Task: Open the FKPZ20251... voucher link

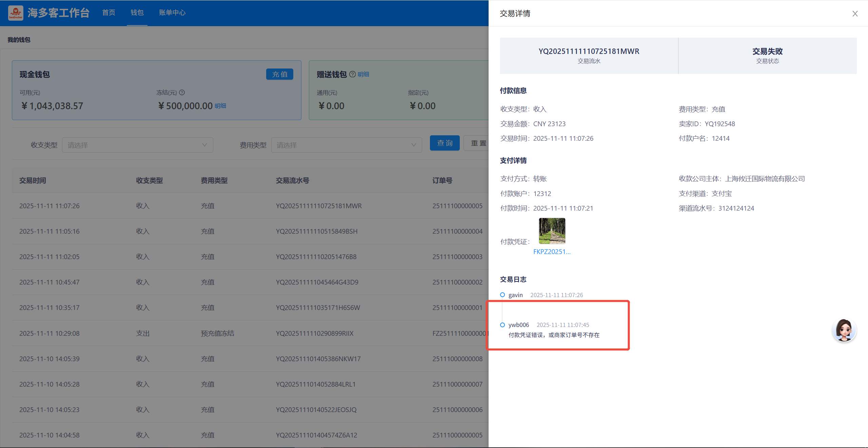Action: [x=552, y=252]
